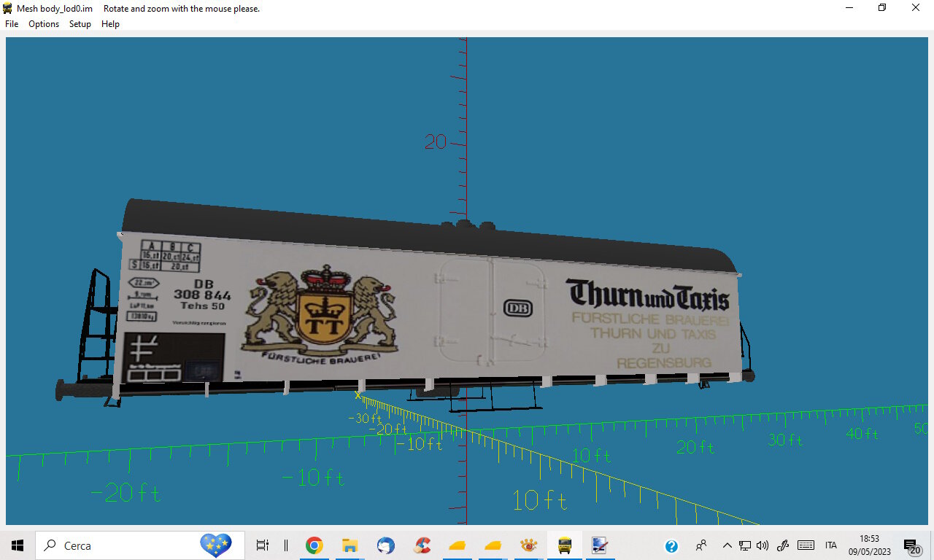Open the yellow wedge icon next to CCleaner
934x560 pixels.
click(458, 545)
